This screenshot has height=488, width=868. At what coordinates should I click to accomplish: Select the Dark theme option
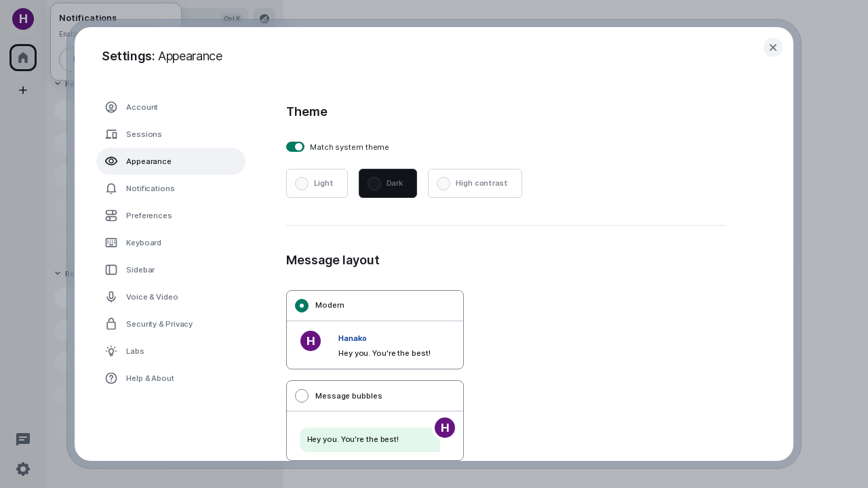[387, 184]
